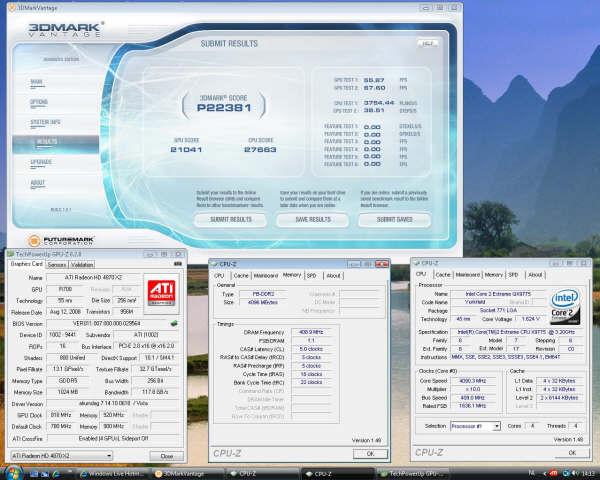Image resolution: width=600 pixels, height=480 pixels.
Task: Go to OPTIONS in 3DMark sidebar
Action: click(39, 102)
